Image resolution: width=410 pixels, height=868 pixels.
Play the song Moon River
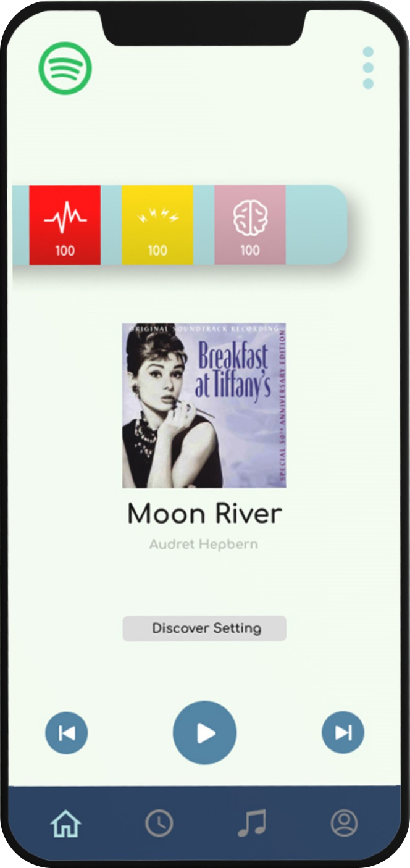click(x=205, y=733)
